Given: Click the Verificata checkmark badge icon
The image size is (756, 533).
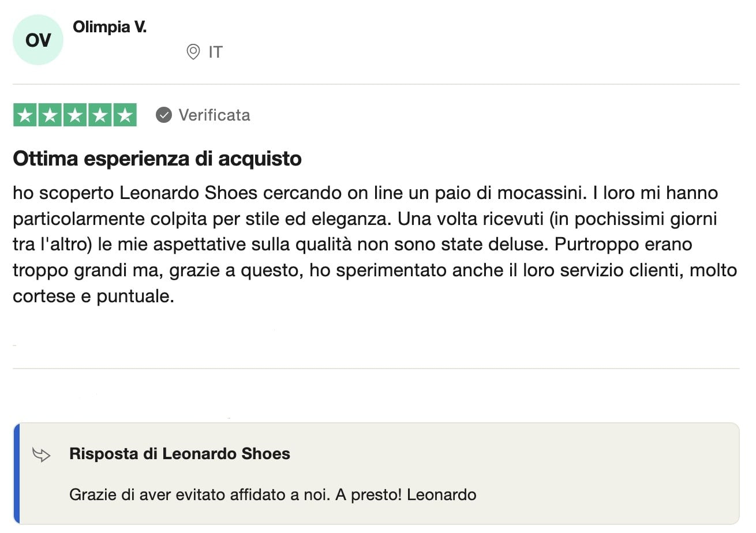Looking at the screenshot, I should [x=164, y=115].
